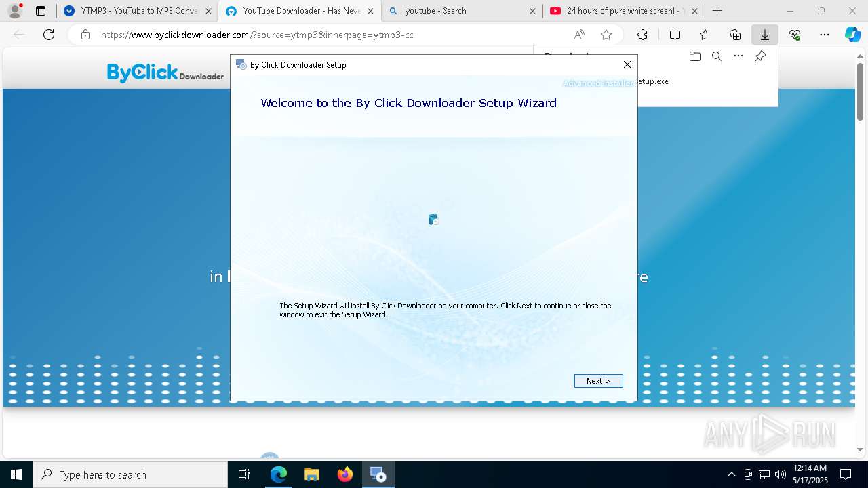This screenshot has width=868, height=488.
Task: Click the taskbar search box
Action: (130, 474)
